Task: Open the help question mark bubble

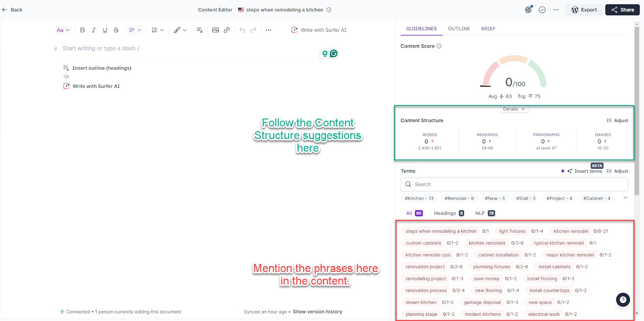Action: pyautogui.click(x=623, y=299)
